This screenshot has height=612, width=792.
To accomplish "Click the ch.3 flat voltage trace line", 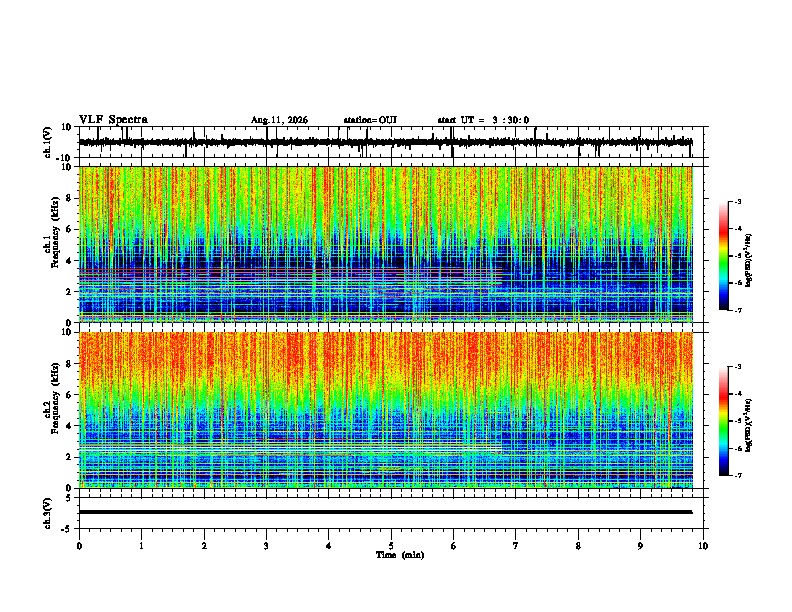I will pos(385,512).
